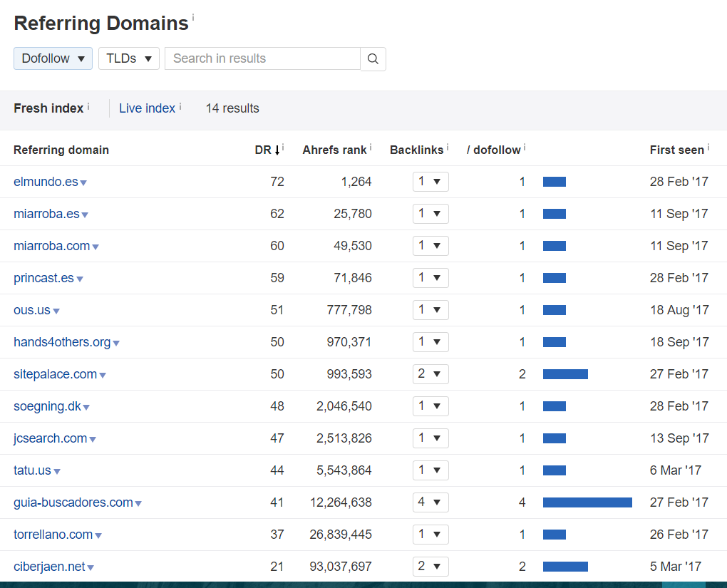Viewport: 727px width, 588px height.
Task: Open the miarroba.es domain link
Action: tap(46, 214)
